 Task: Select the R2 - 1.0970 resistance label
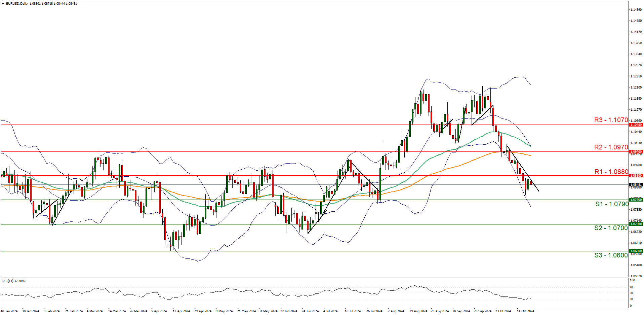click(x=611, y=147)
